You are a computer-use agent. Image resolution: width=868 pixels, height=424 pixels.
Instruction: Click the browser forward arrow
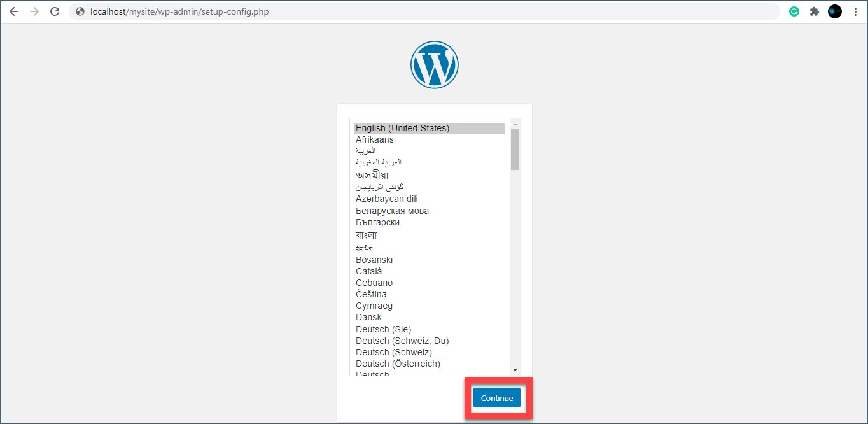[34, 11]
